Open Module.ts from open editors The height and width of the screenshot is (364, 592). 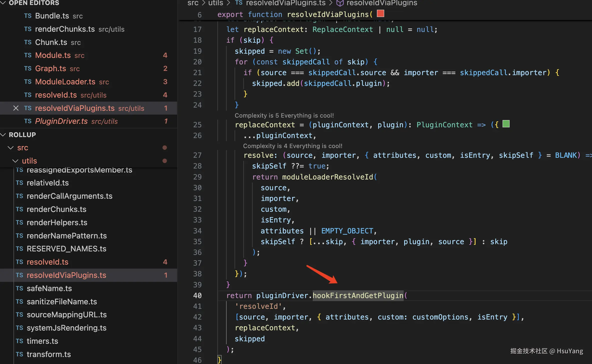point(53,55)
